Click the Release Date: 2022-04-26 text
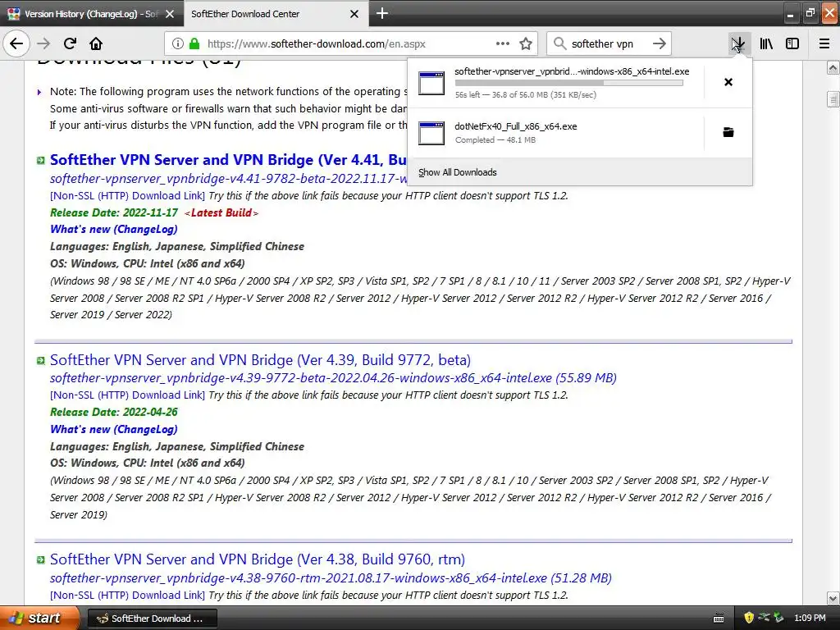This screenshot has width=840, height=630. [x=113, y=412]
